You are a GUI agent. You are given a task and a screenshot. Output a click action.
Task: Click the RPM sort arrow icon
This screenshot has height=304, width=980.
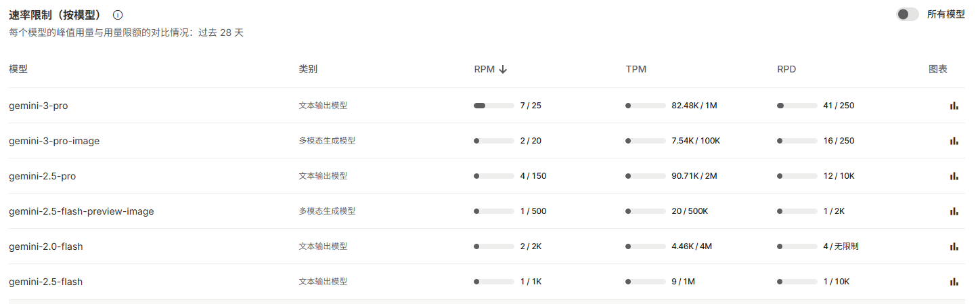(x=503, y=69)
